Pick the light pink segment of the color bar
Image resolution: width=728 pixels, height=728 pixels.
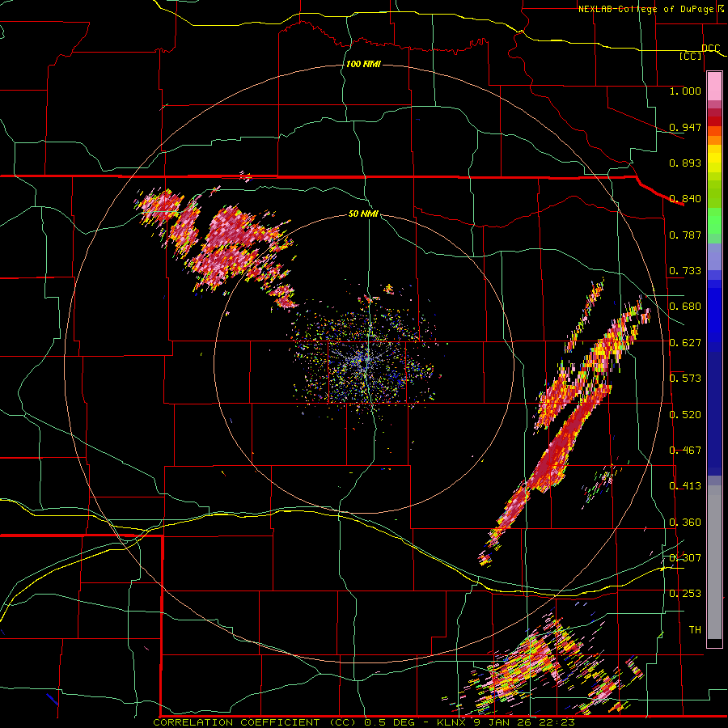714,87
